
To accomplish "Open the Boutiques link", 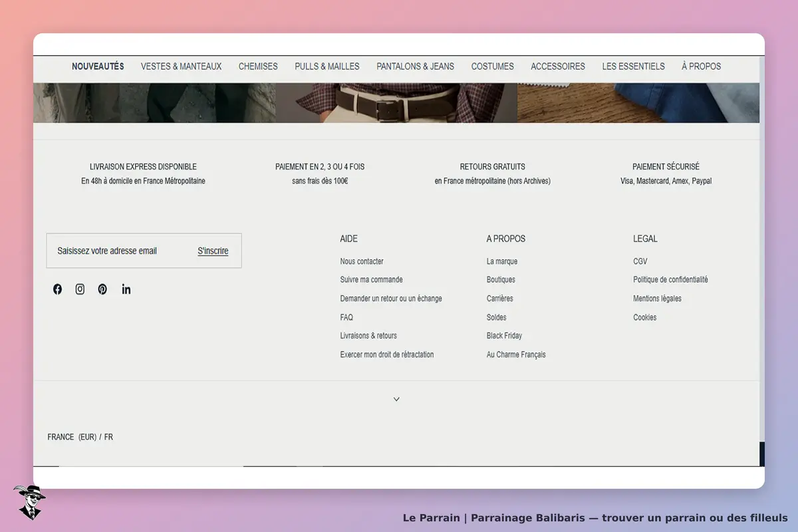I will (x=501, y=280).
